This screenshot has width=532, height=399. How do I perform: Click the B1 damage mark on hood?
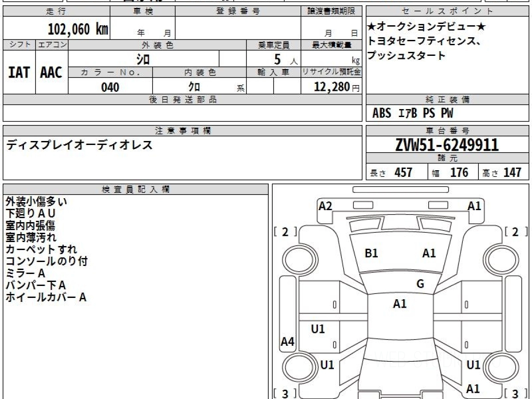point(372,254)
